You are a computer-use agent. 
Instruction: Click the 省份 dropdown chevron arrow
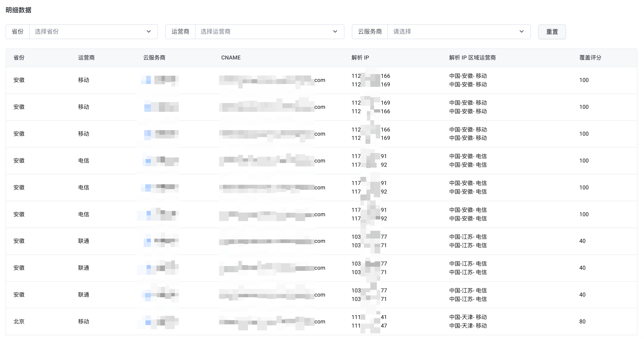click(x=149, y=31)
